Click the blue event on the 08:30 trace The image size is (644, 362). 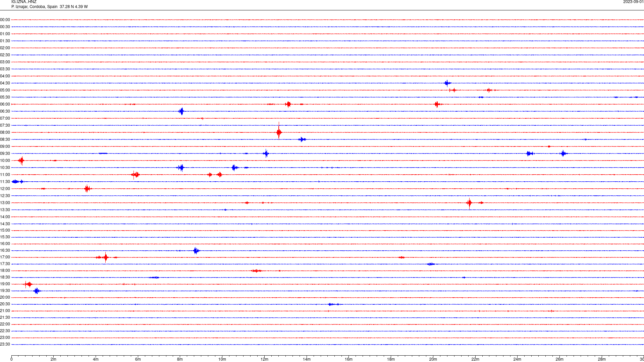(x=302, y=139)
